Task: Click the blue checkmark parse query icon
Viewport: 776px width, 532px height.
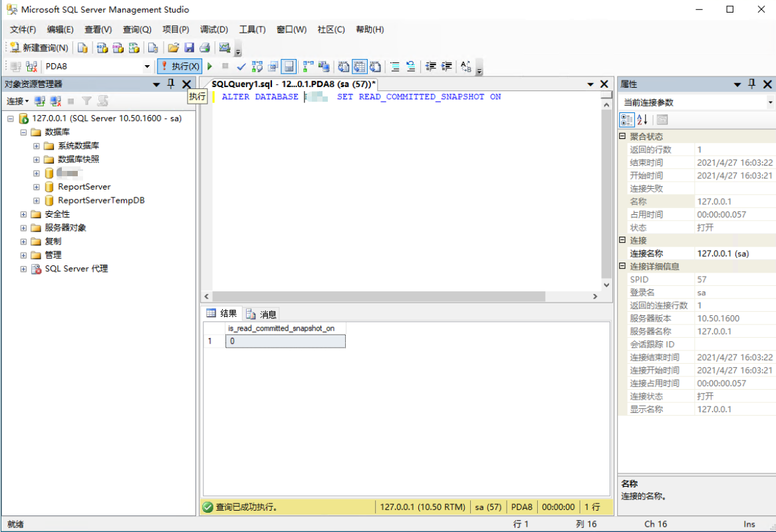Action: 241,66
